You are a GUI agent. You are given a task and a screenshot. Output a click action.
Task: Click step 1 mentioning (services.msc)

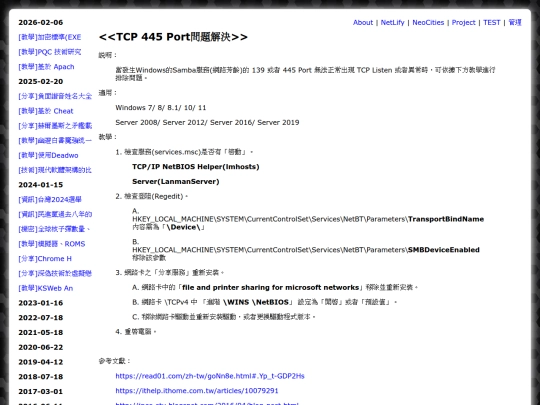tap(184, 152)
